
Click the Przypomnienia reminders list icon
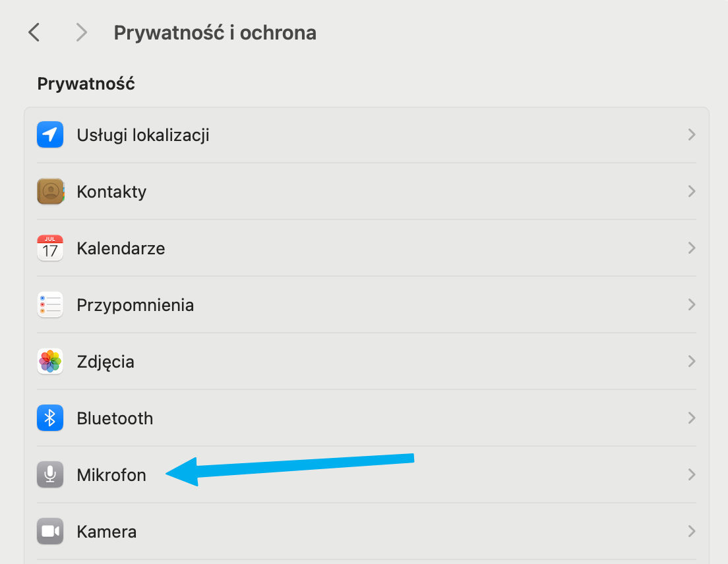click(50, 305)
